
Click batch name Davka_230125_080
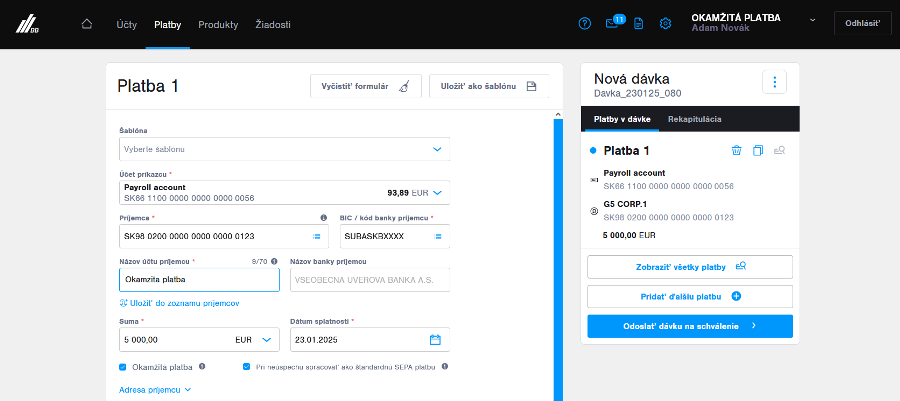638,94
